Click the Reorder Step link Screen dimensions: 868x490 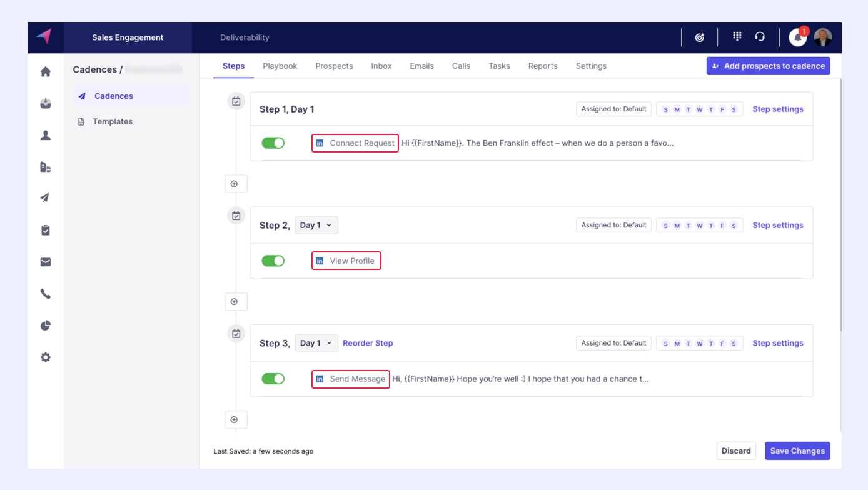click(x=368, y=343)
